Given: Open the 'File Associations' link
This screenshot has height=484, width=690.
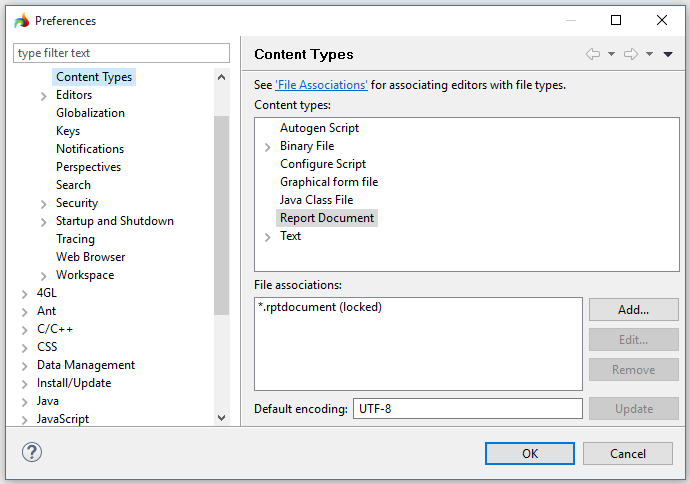Looking at the screenshot, I should (x=321, y=85).
